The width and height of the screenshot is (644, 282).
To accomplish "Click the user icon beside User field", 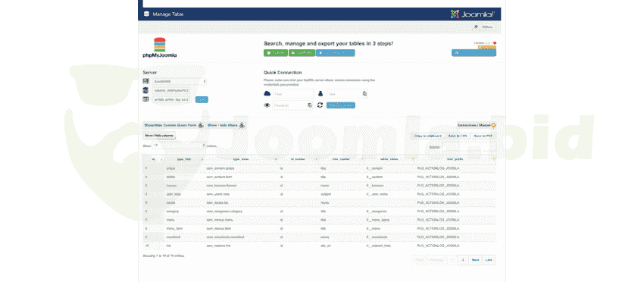I will (x=320, y=93).
